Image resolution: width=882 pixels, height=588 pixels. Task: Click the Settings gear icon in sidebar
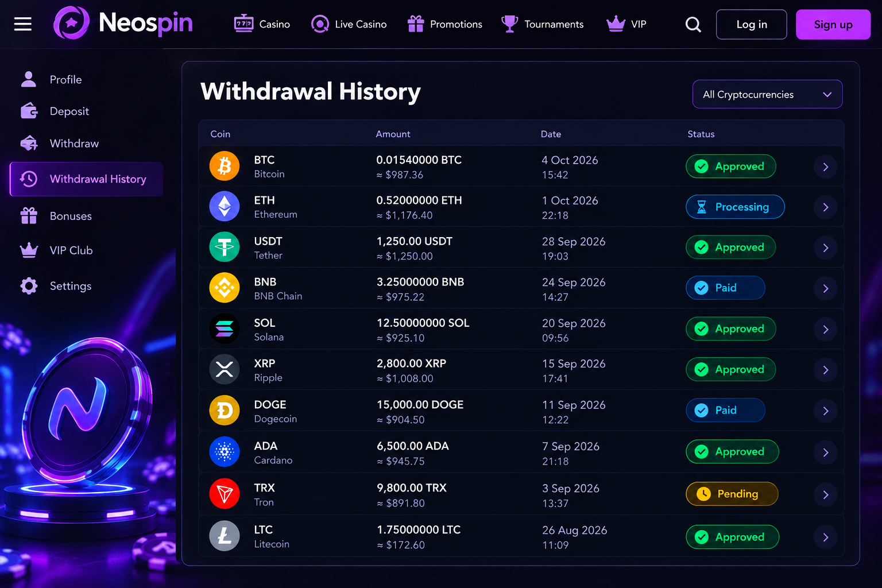coord(29,286)
